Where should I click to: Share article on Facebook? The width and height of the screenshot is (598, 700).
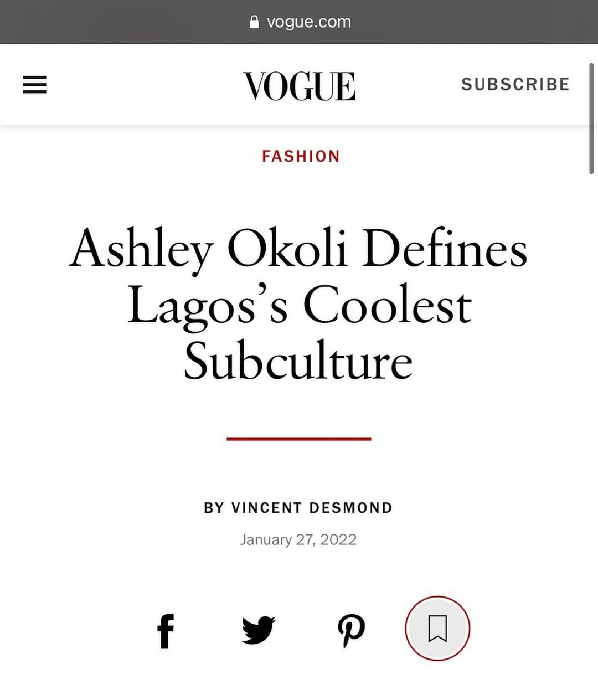click(165, 630)
